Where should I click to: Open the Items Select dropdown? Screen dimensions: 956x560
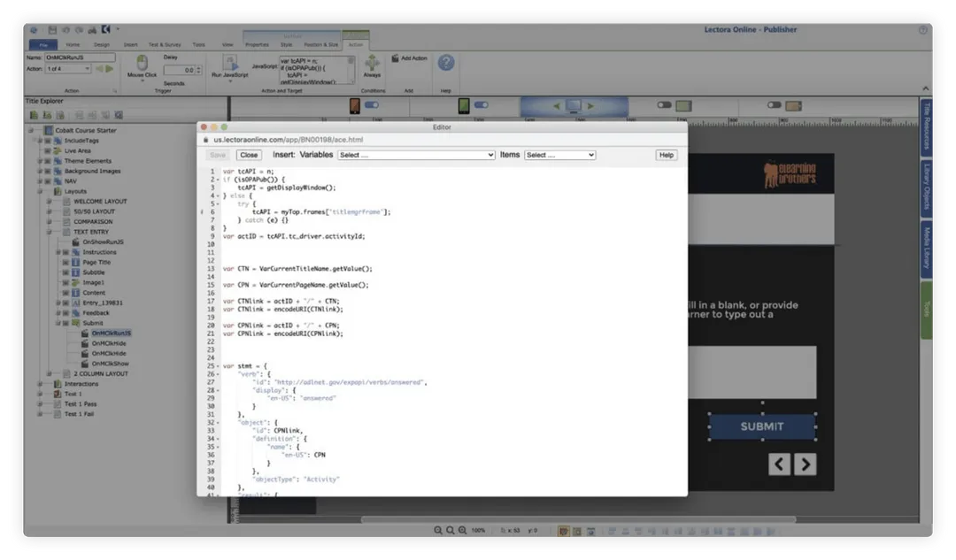coord(559,155)
